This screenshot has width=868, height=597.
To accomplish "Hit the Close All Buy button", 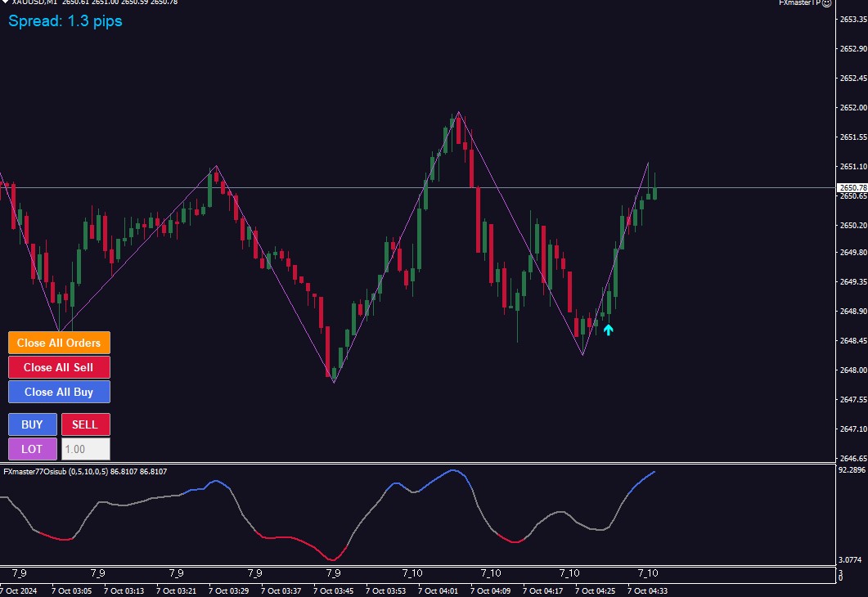I will (x=59, y=392).
